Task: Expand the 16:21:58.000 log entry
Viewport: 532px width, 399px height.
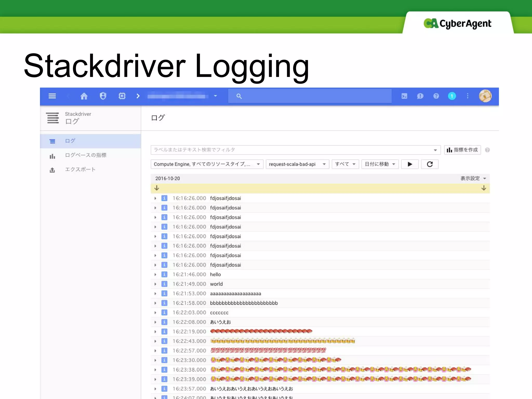Action: [155, 303]
